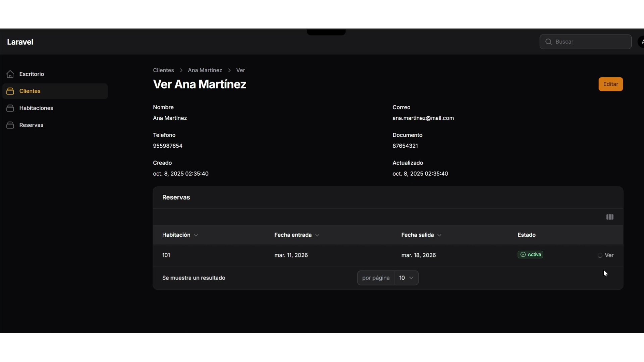Open Escritorio from the sidebar menu

(32, 74)
